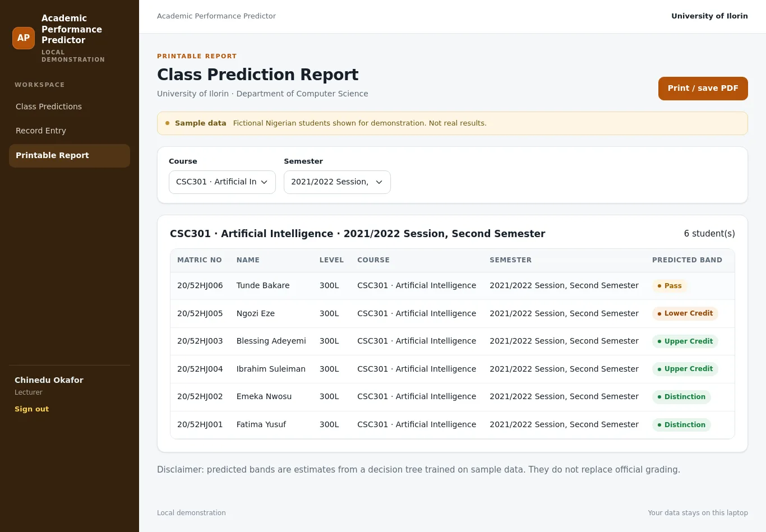The image size is (766, 532).
Task: Click Upper Credit badge for Ibrahim Suleiman
Action: point(685,369)
